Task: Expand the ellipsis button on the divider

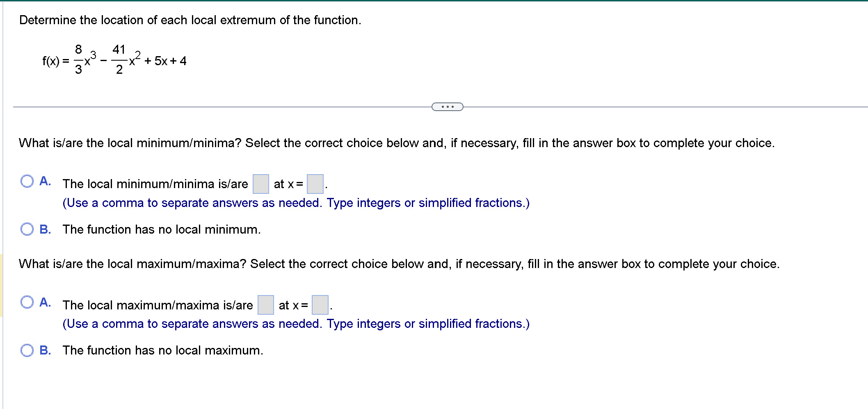Action: (x=448, y=107)
